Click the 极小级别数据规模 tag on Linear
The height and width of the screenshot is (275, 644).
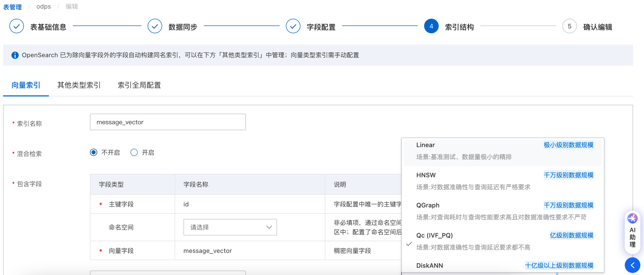pos(569,145)
